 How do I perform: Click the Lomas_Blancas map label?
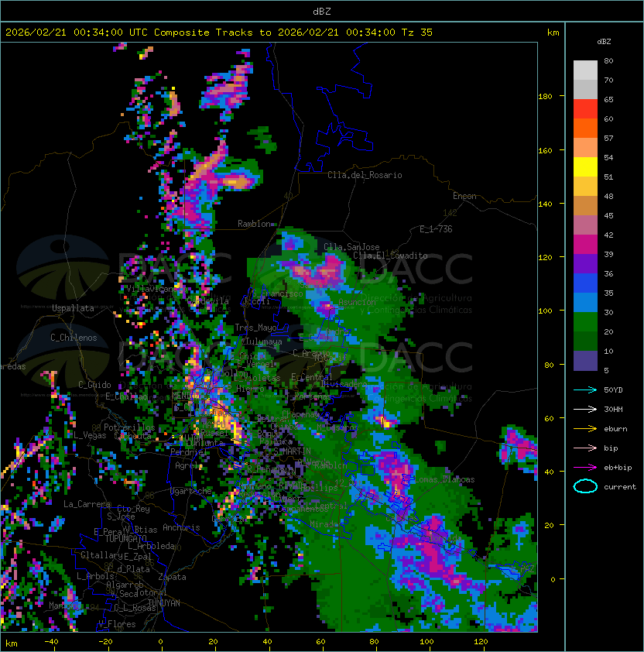click(x=444, y=479)
